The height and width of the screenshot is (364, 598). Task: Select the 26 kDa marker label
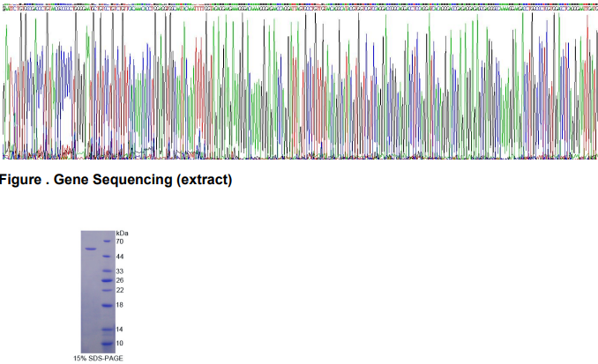(120, 280)
